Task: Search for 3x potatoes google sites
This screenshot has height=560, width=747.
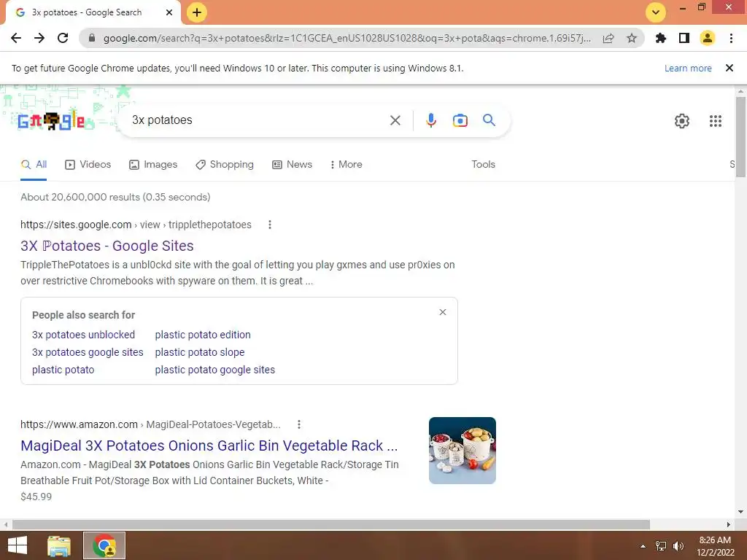Action: coord(88,352)
